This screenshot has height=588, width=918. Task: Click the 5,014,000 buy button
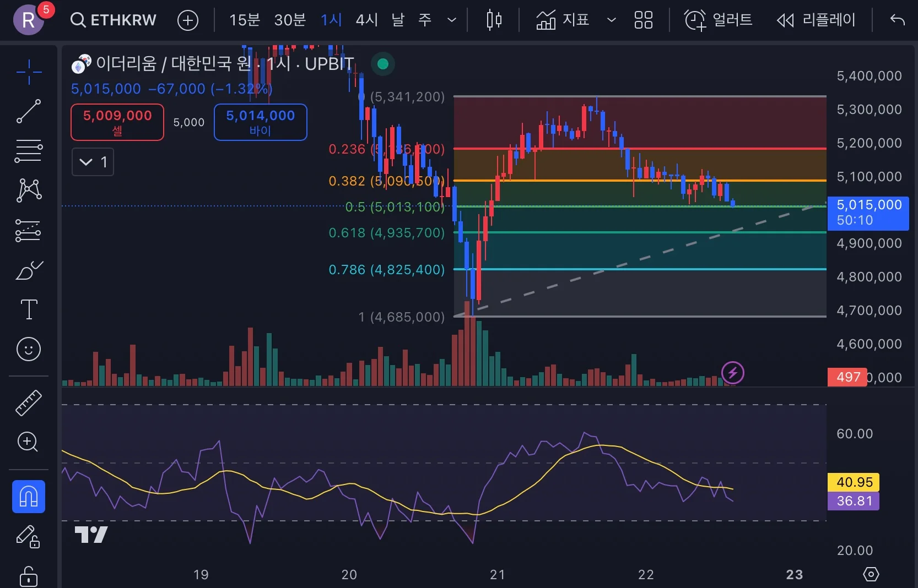[261, 122]
